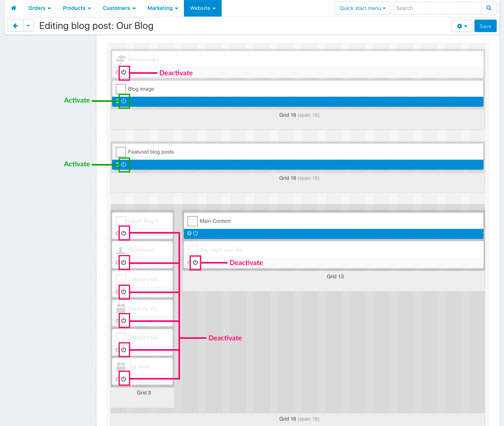Open settings gear of Breadcrumbs block
Image resolution: width=504 pixels, height=426 pixels.
(x=117, y=72)
